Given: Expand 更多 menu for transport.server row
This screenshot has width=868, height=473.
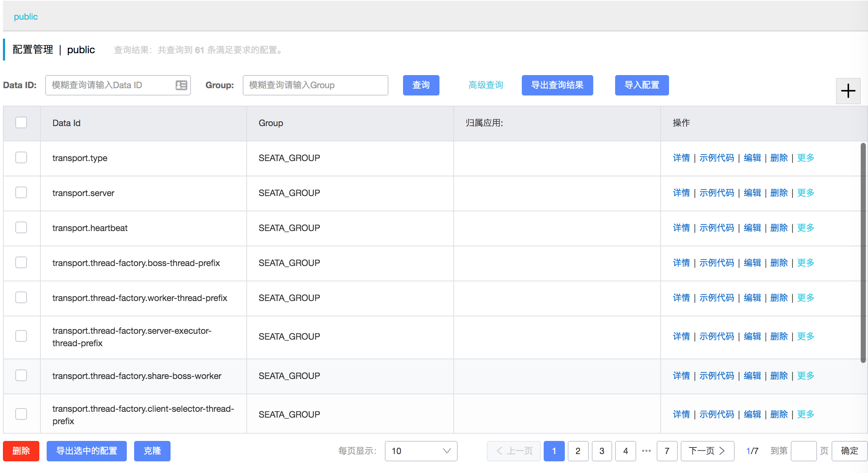Looking at the screenshot, I should [x=805, y=193].
